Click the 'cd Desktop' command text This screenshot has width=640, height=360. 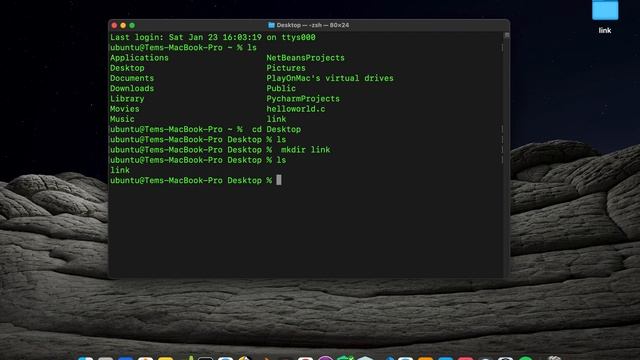pyautogui.click(x=276, y=129)
